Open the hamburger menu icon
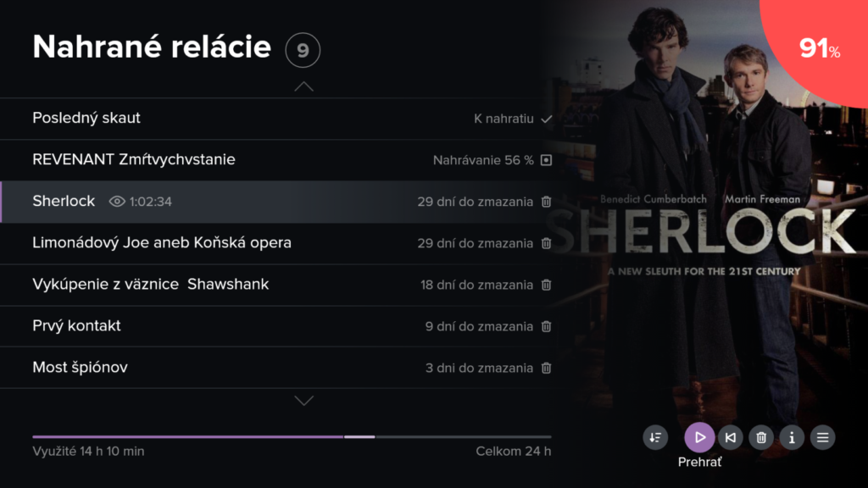 pos(821,437)
